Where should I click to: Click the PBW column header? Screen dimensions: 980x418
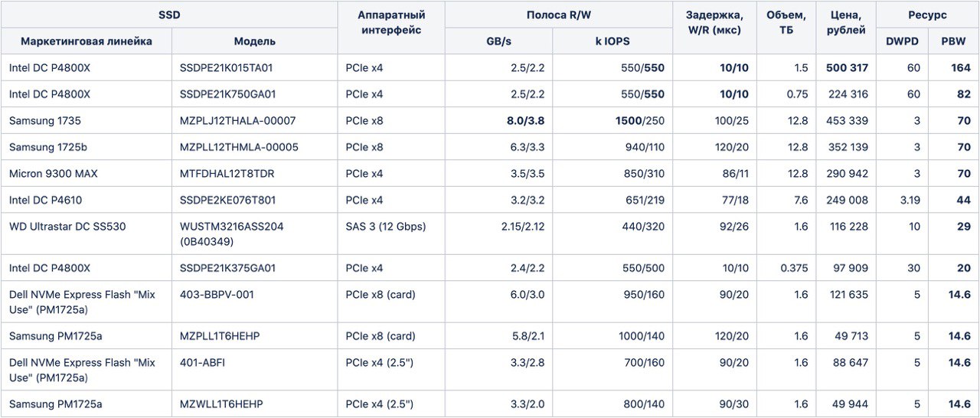pos(953,41)
